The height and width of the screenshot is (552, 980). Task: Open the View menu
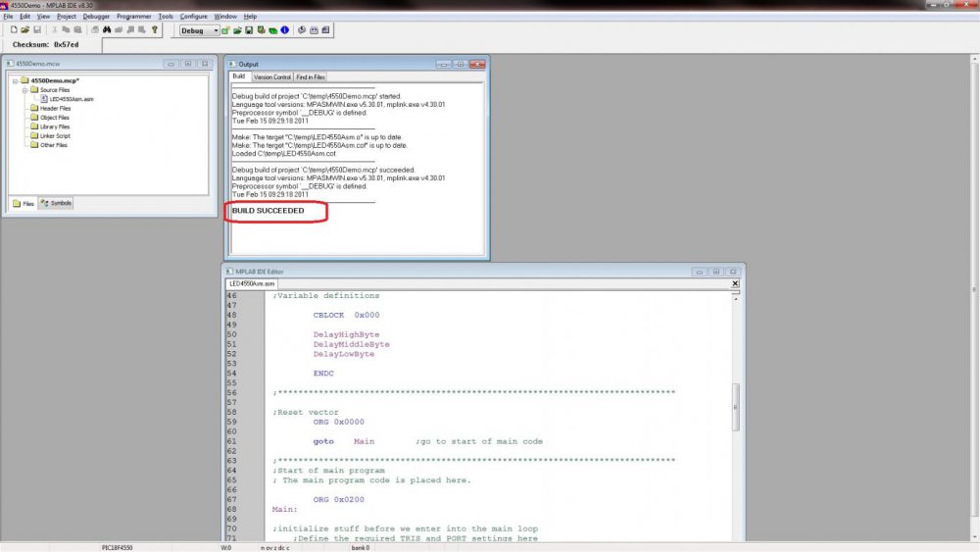(x=43, y=17)
